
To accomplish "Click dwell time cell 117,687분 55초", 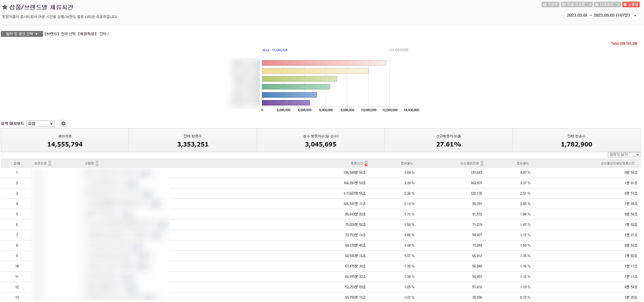I will tap(354, 193).
